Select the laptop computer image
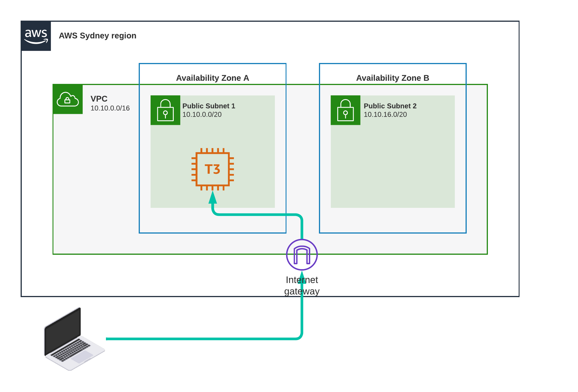The height and width of the screenshot is (392, 578). (x=74, y=339)
